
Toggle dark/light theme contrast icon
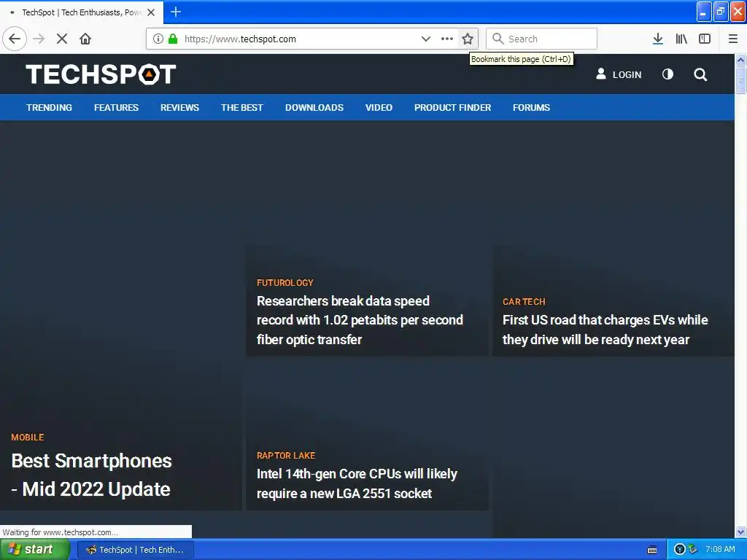coord(667,74)
